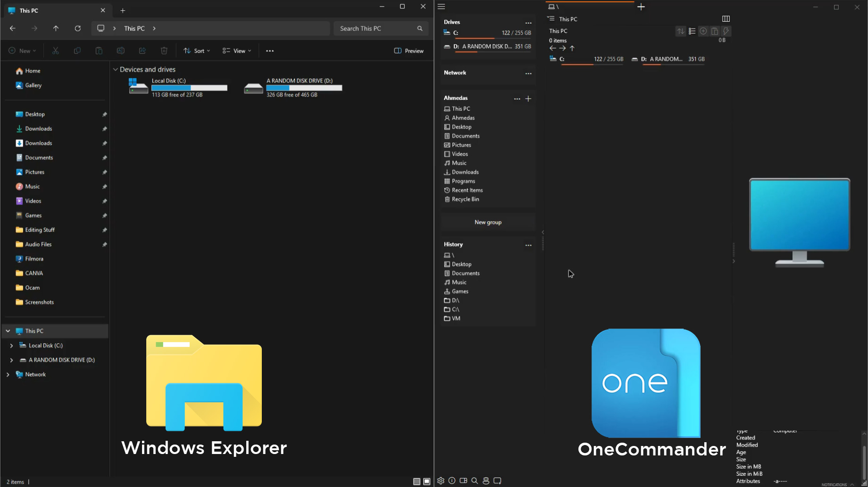Click the Paste icon in Explorer toolbar
The width and height of the screenshot is (868, 487).
pyautogui.click(x=99, y=50)
